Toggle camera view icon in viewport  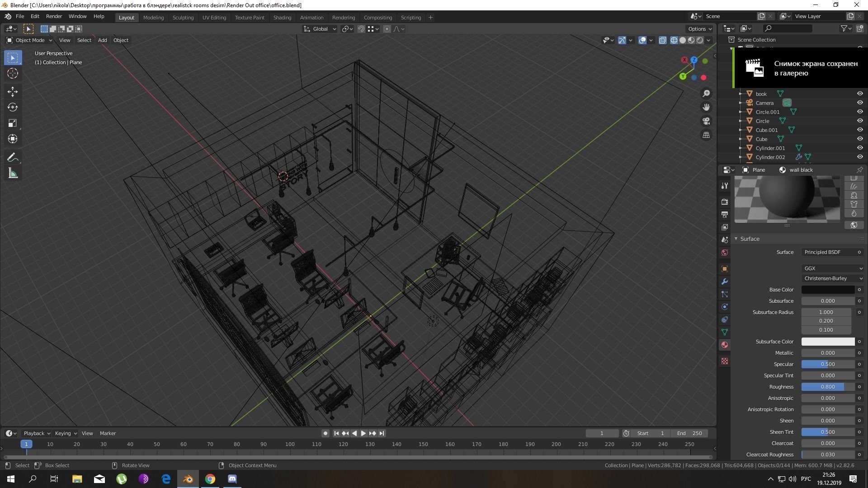tap(706, 121)
